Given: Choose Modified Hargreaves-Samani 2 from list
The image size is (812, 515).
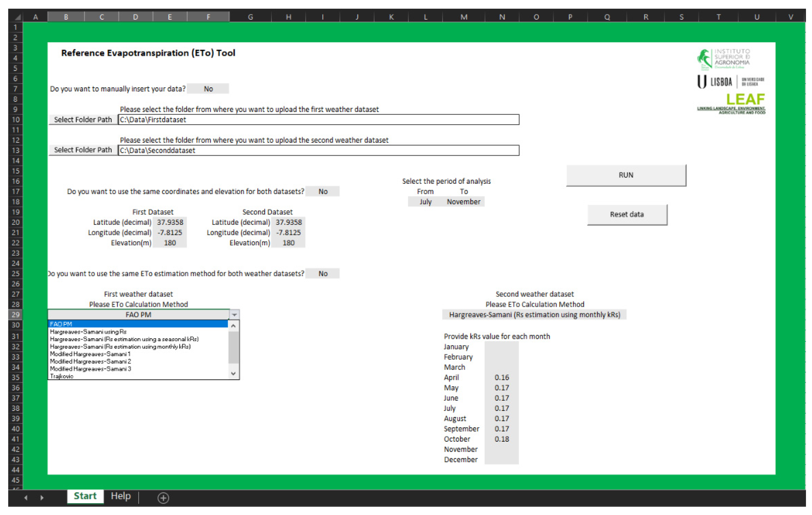Looking at the screenshot, I should (90, 361).
